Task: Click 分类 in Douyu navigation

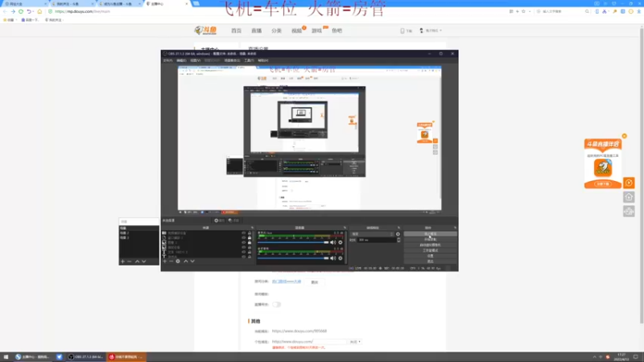Action: click(276, 31)
